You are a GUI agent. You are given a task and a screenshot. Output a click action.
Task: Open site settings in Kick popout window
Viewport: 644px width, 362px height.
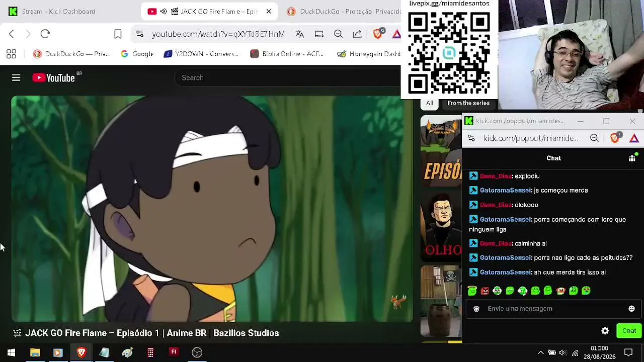click(471, 138)
